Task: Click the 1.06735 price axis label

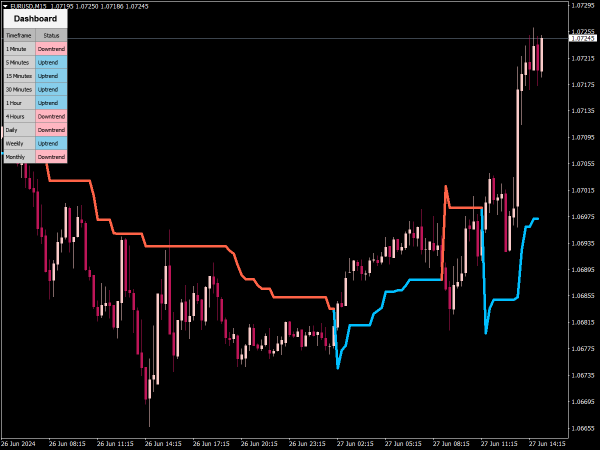Action: [x=583, y=375]
